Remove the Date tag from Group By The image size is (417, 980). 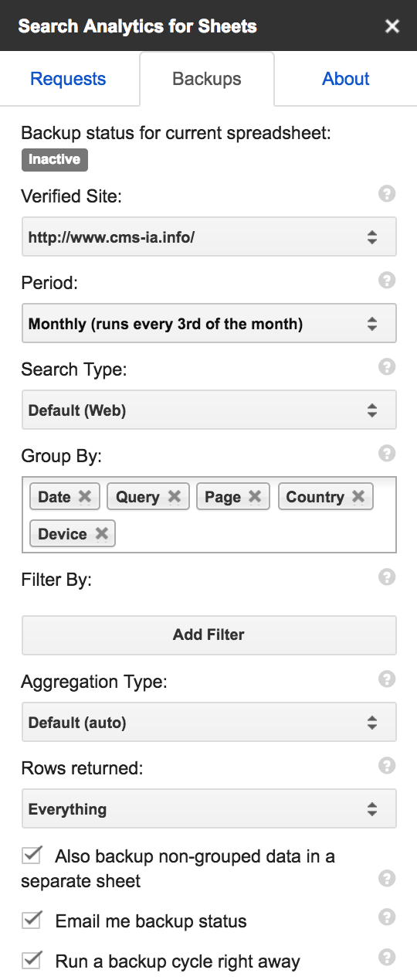pos(85,497)
